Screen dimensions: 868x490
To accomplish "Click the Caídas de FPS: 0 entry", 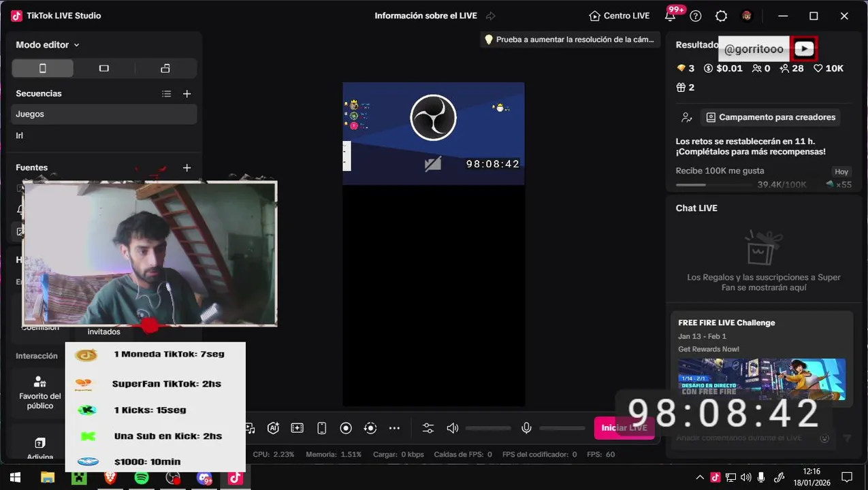I will (463, 454).
